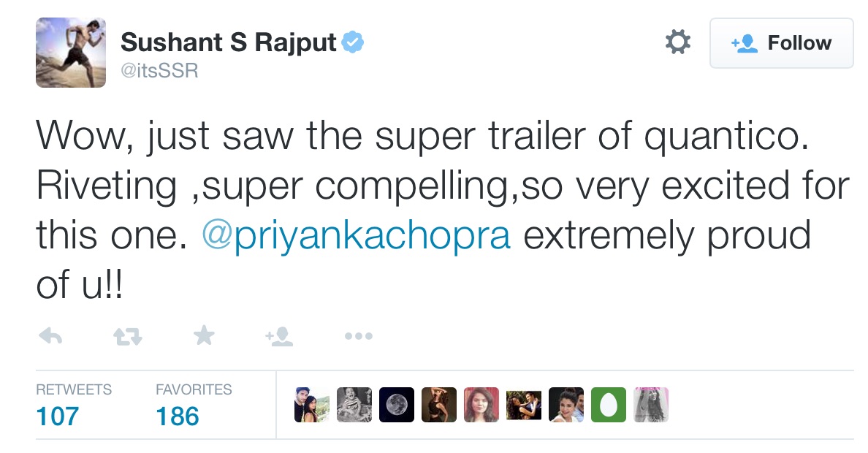Click the Sushant S Rajput display name
The width and height of the screenshot is (868, 453).
tap(228, 42)
